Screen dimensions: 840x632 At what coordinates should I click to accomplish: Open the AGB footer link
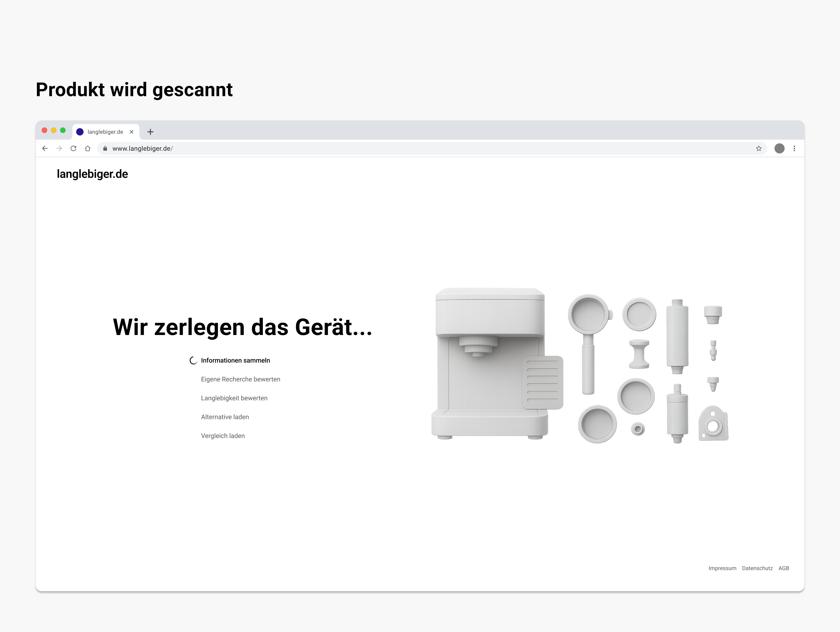(783, 568)
